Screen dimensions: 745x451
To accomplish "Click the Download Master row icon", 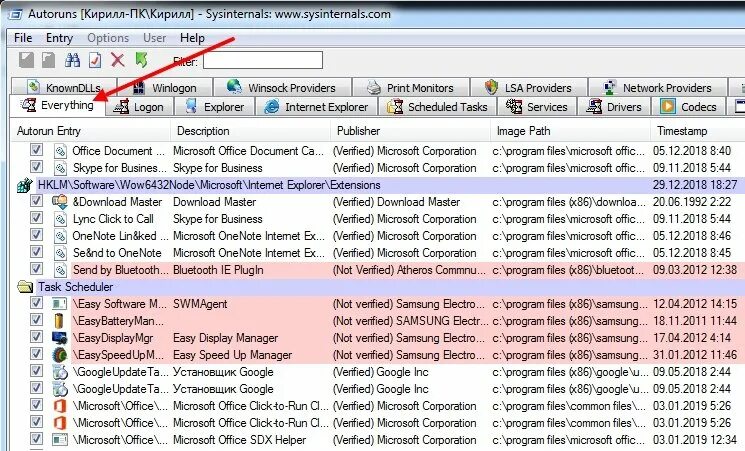I will coord(60,202).
